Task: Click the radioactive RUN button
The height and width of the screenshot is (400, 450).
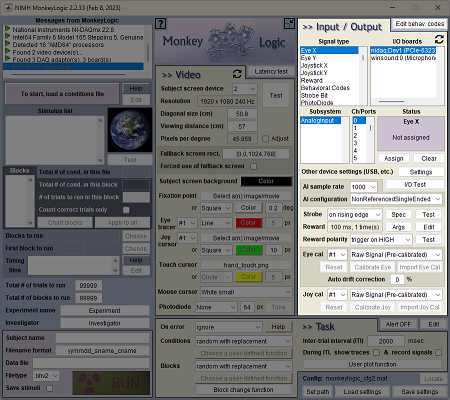Action: click(x=111, y=383)
